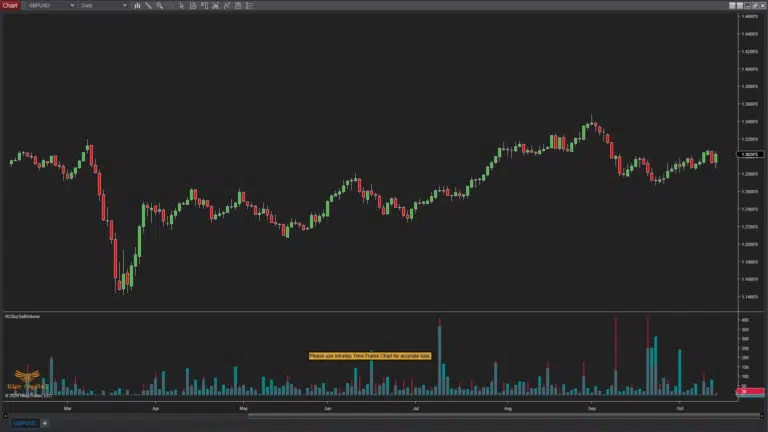Click the current price marker on axis
The width and height of the screenshot is (768, 432).
click(750, 154)
